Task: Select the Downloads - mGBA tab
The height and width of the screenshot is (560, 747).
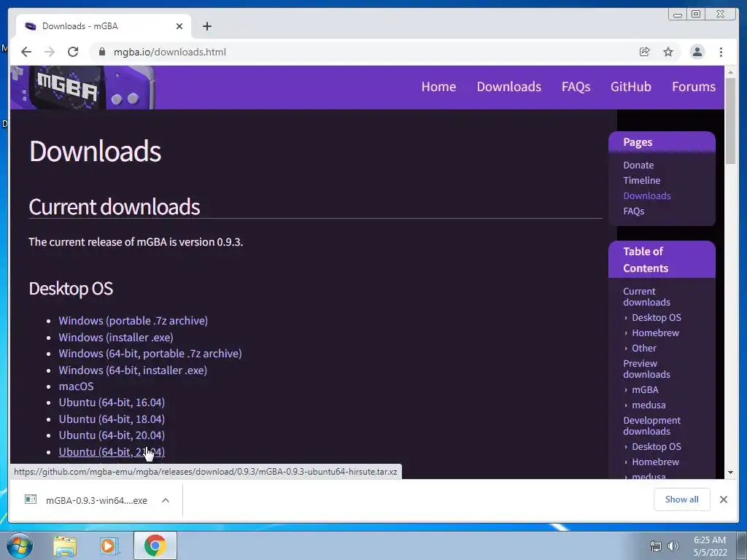Action: pos(104,26)
